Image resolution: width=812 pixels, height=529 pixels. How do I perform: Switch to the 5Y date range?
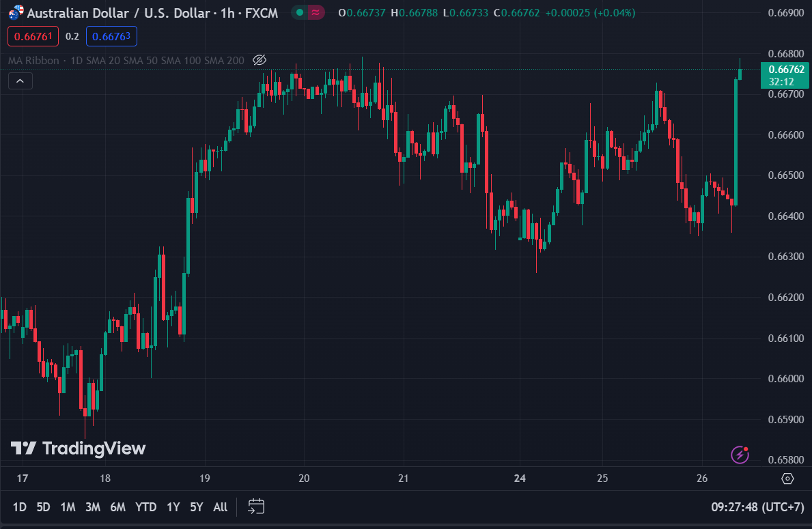[x=196, y=506]
